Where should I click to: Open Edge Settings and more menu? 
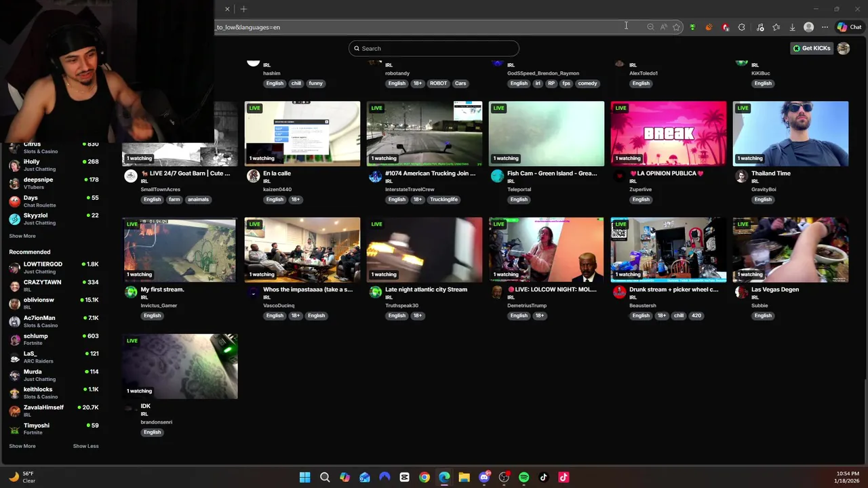pos(825,27)
